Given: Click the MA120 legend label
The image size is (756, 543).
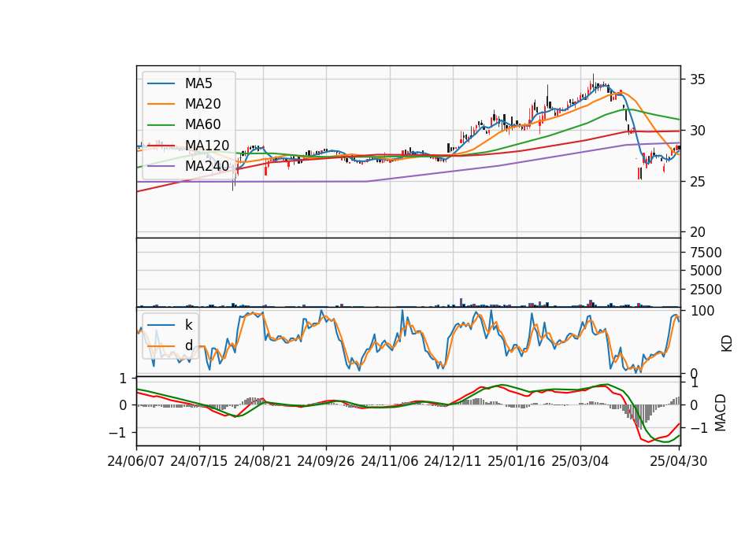Looking at the screenshot, I should pos(207,145).
